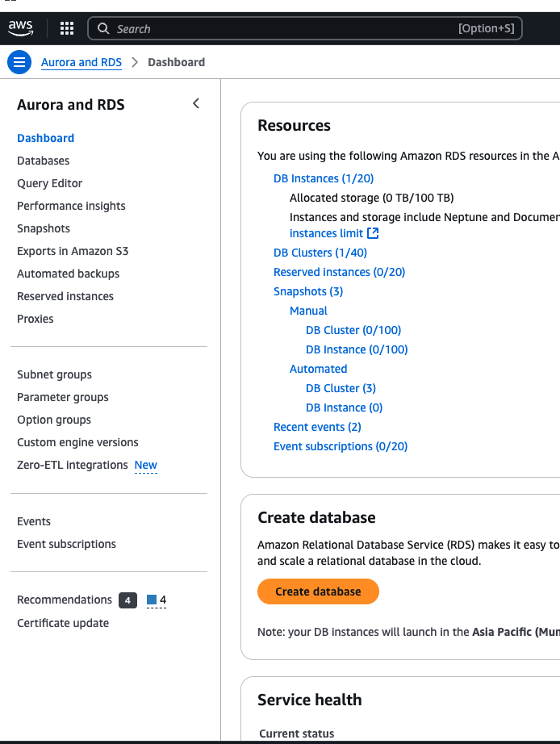
Task: Click the external link icon beside instances limit
Action: coord(373,233)
